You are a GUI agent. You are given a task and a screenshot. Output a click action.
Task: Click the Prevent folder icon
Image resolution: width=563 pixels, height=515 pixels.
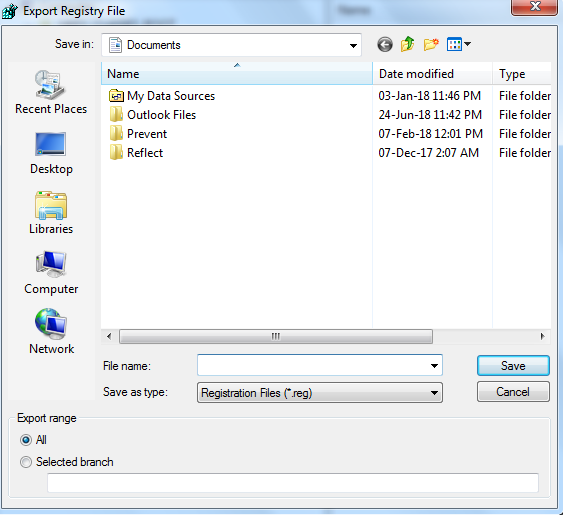click(x=116, y=134)
